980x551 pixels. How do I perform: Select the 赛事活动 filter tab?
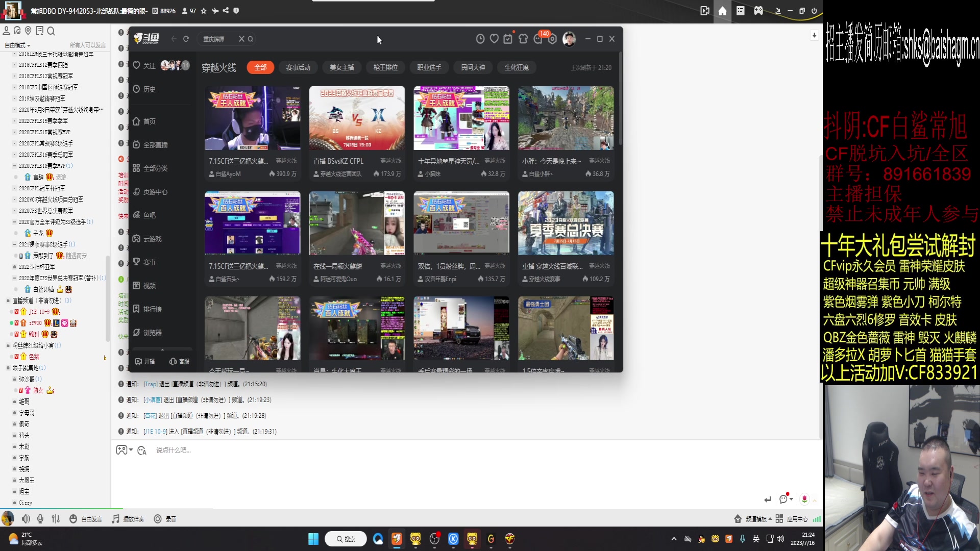pos(298,67)
